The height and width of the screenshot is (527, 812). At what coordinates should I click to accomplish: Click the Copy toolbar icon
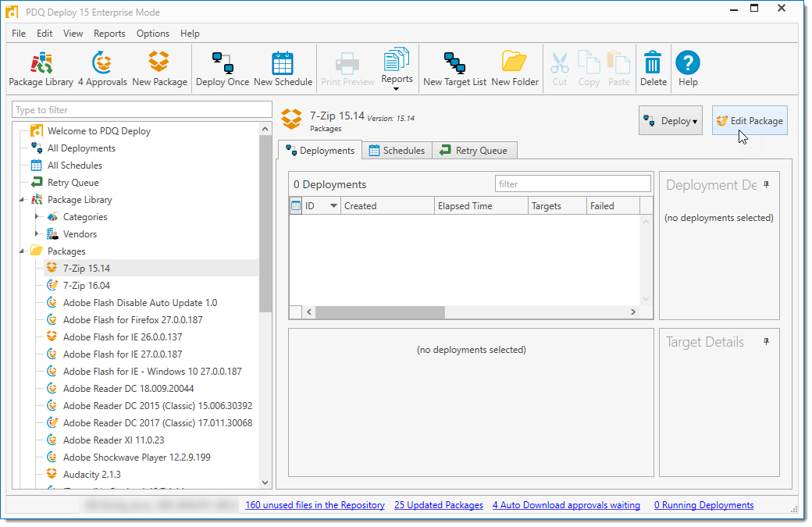pyautogui.click(x=589, y=69)
